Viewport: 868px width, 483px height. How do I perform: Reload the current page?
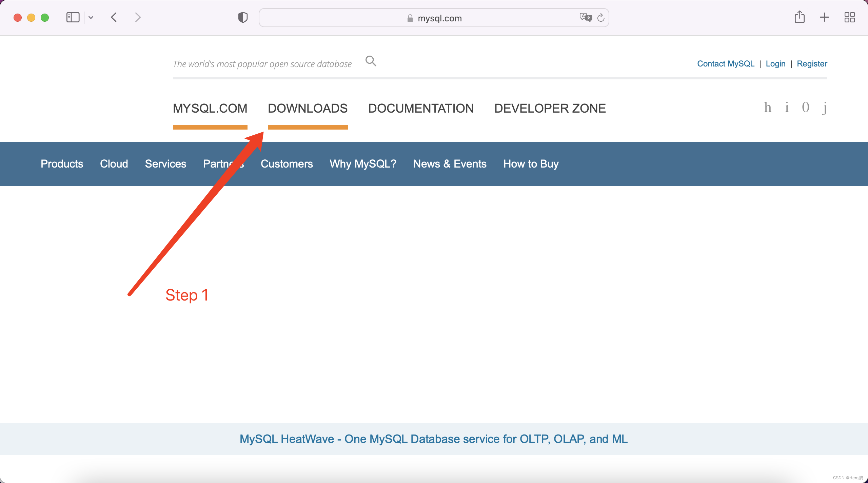coord(601,18)
